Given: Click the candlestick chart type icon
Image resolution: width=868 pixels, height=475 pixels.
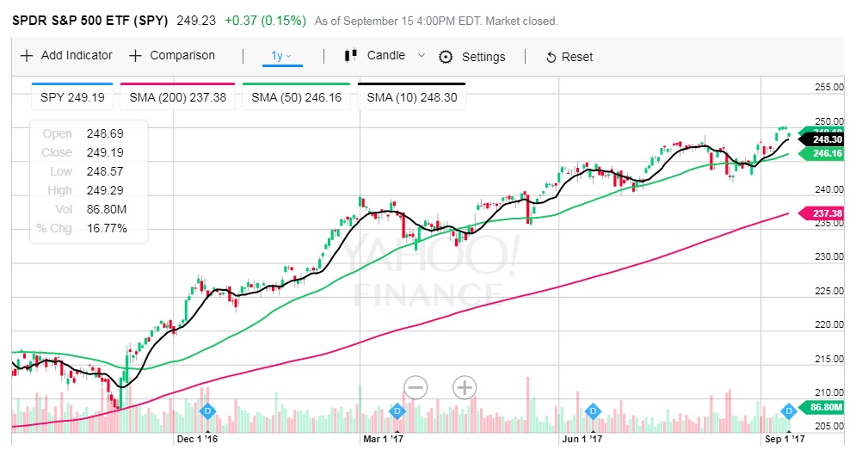Looking at the screenshot, I should [x=350, y=55].
